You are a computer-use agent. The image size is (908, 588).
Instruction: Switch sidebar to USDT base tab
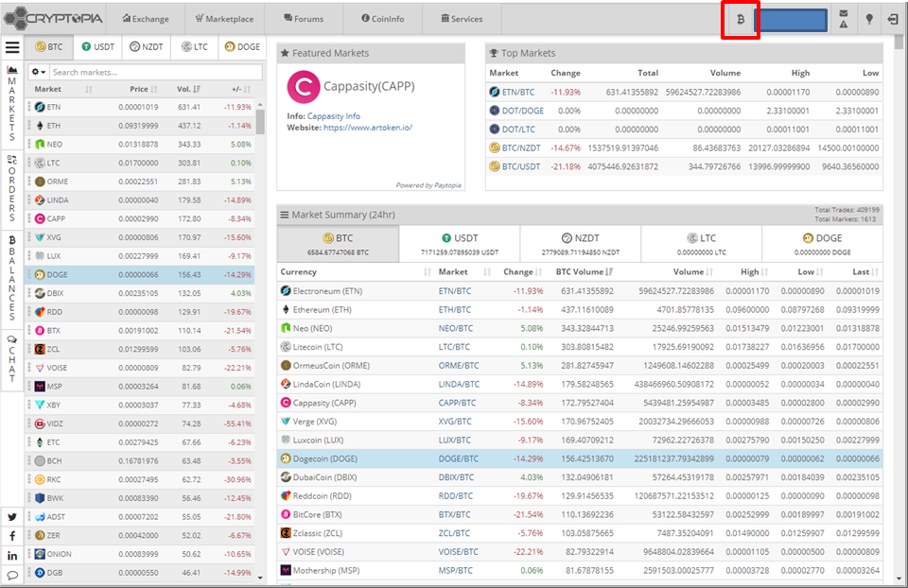coord(97,47)
